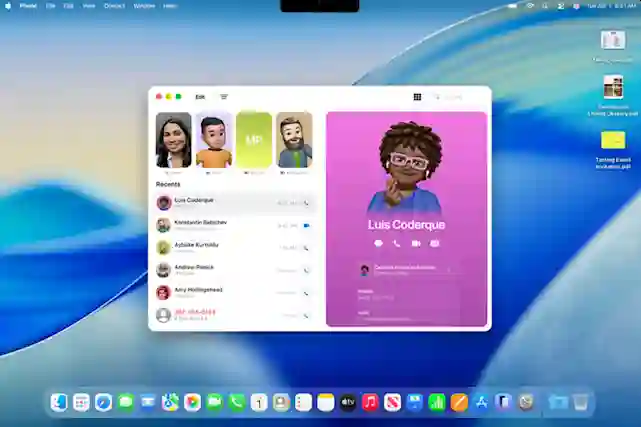Tap phone icon on Andrew Penick row
Image resolution: width=641 pixels, height=427 pixels.
tap(306, 271)
